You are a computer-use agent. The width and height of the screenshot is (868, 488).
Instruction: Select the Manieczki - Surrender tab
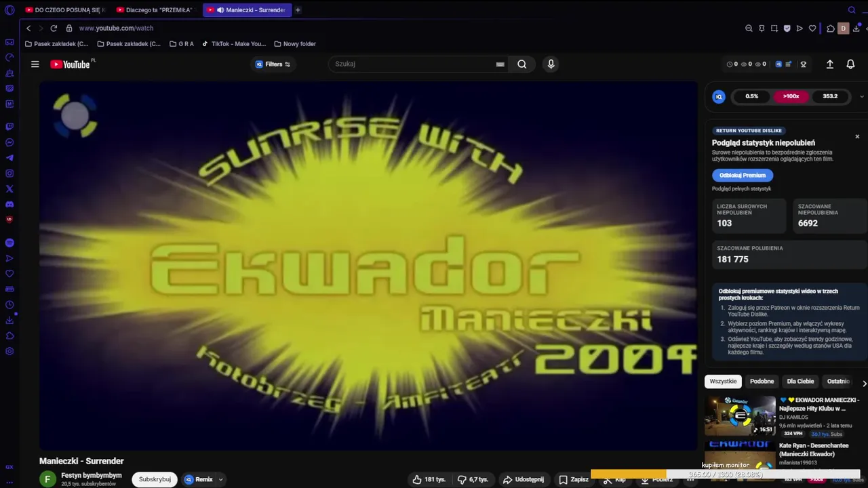(x=248, y=10)
